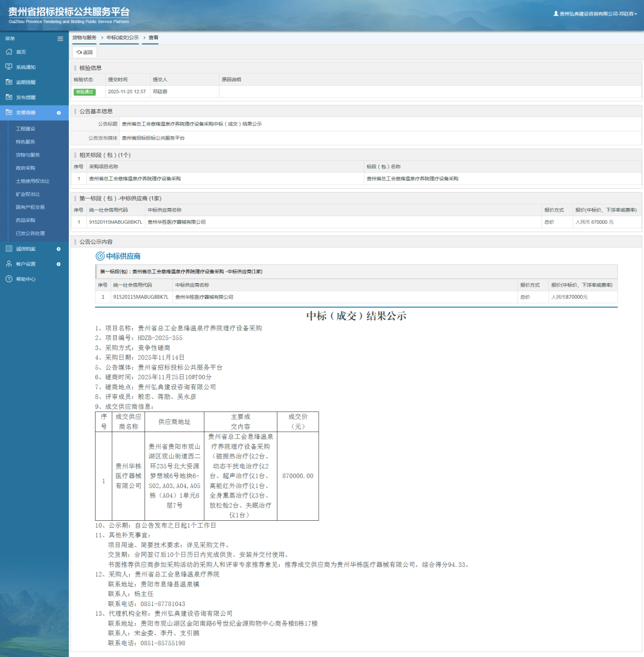Click 货物与服务 breadcrumb link

click(x=84, y=38)
